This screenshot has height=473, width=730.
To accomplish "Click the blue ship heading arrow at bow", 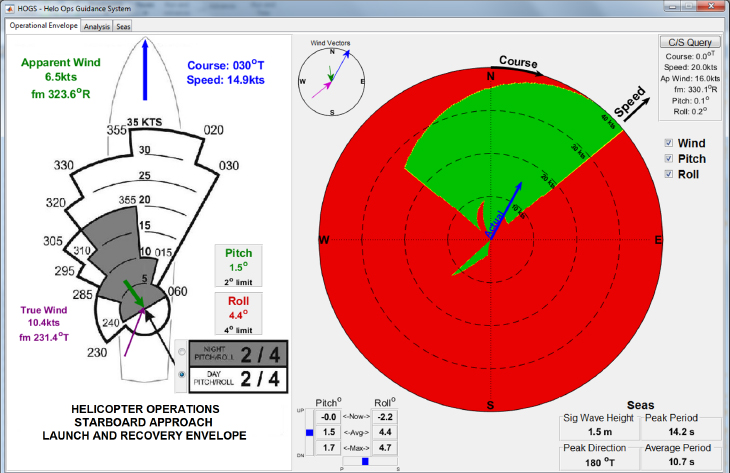I will coord(145,70).
